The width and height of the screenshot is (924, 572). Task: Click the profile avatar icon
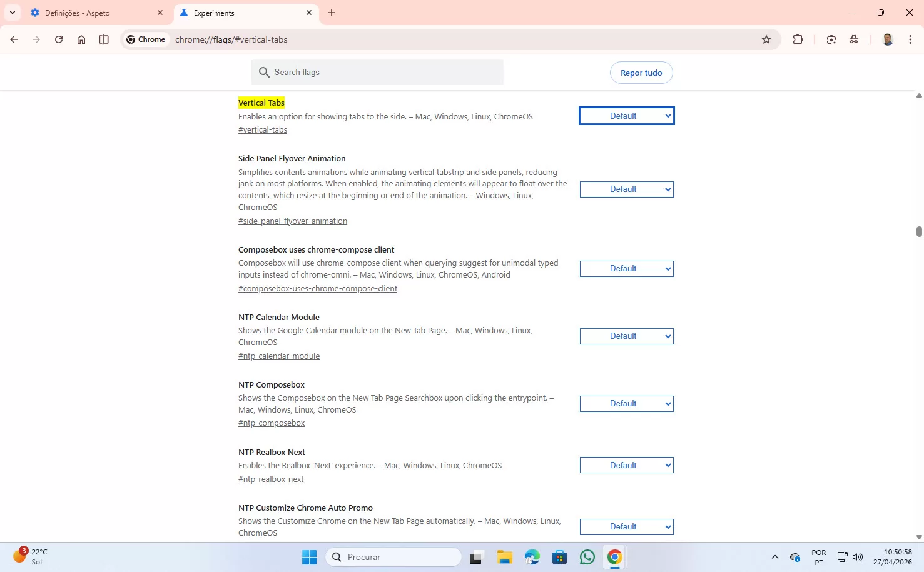[x=887, y=39]
